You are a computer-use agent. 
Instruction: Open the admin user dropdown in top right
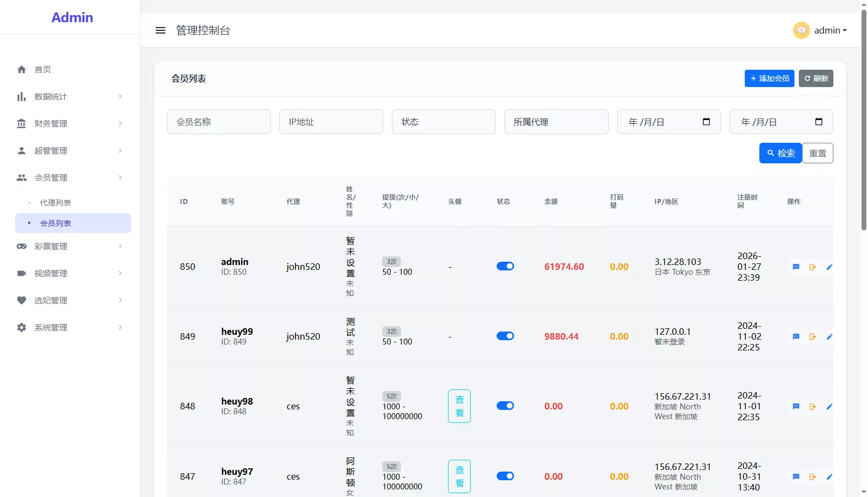[827, 30]
